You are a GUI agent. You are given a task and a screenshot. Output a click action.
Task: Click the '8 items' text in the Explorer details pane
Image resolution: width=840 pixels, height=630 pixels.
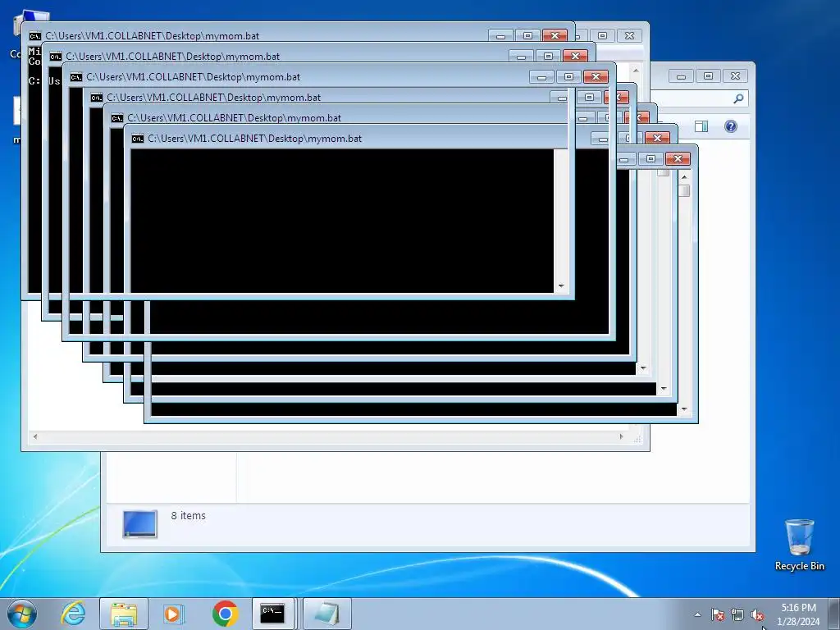(x=188, y=515)
